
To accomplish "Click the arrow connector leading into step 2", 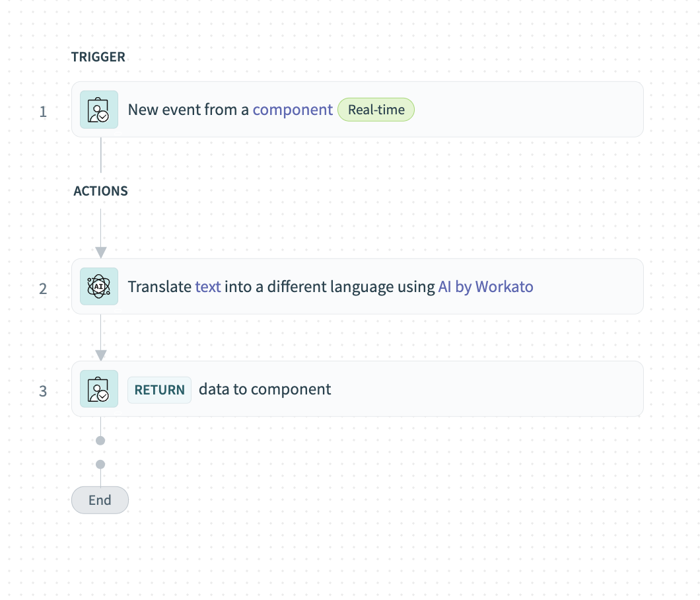I will coord(100,251).
